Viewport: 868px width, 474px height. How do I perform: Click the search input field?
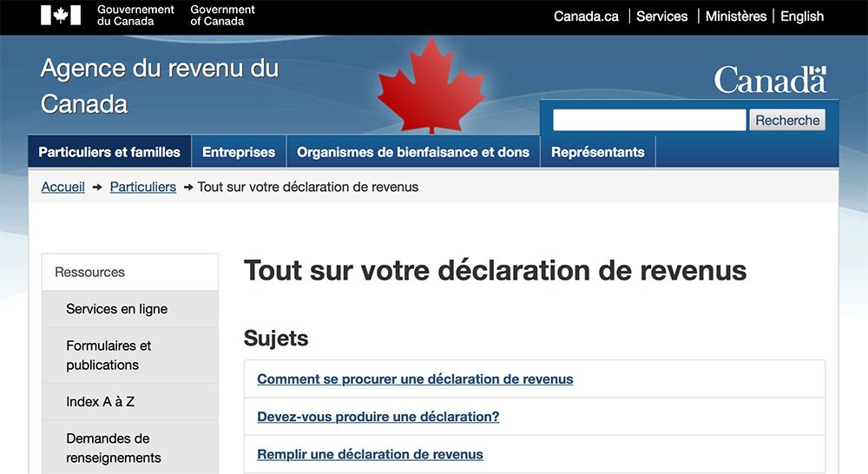(648, 121)
